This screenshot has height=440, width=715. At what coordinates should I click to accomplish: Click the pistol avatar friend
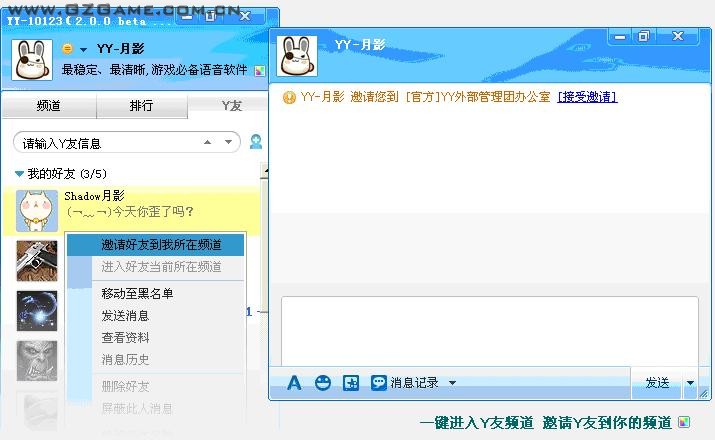pos(37,261)
